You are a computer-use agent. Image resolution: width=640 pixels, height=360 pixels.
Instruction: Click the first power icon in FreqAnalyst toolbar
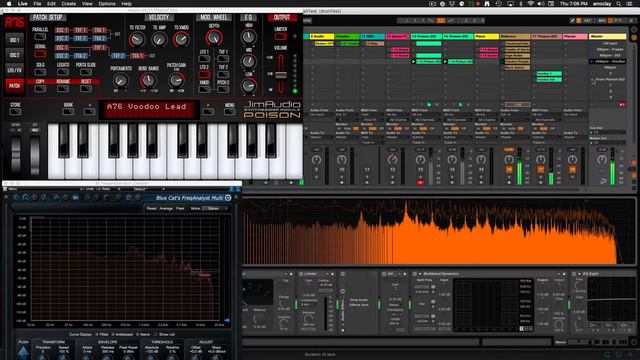16,198
